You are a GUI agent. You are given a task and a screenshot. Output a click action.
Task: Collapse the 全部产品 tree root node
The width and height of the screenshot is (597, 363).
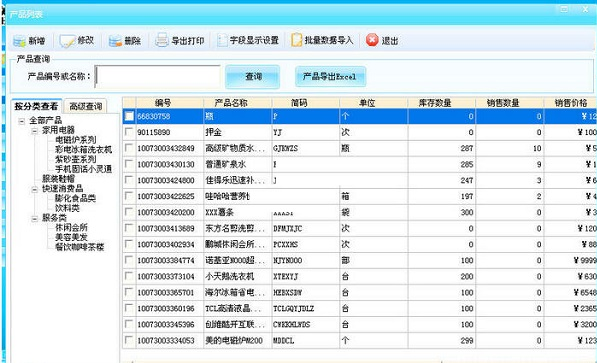point(22,121)
